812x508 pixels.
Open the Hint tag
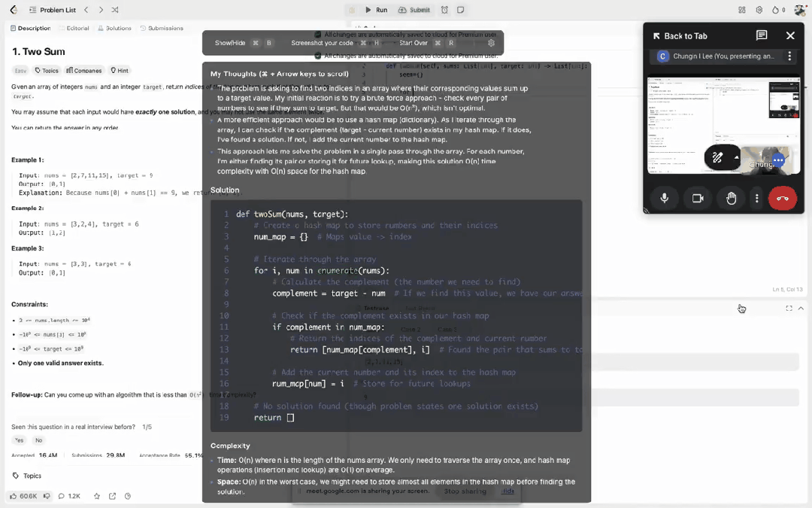(x=119, y=71)
